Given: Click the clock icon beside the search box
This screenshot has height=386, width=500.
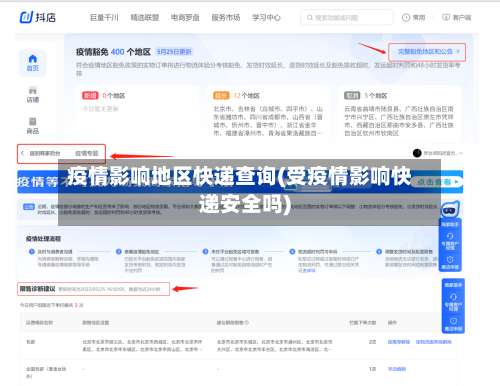Looking at the screenshot, I should click(x=406, y=17).
